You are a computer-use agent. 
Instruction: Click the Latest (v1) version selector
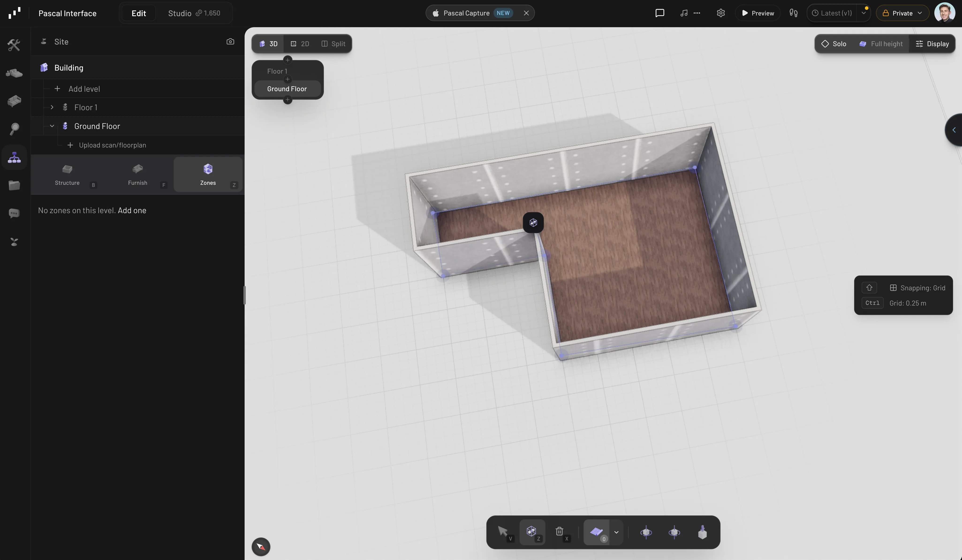point(832,13)
